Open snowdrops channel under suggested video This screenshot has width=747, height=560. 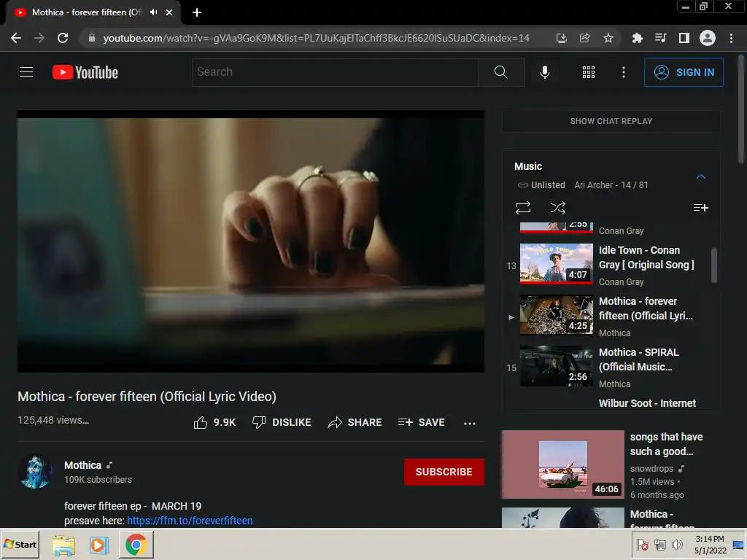click(x=651, y=469)
